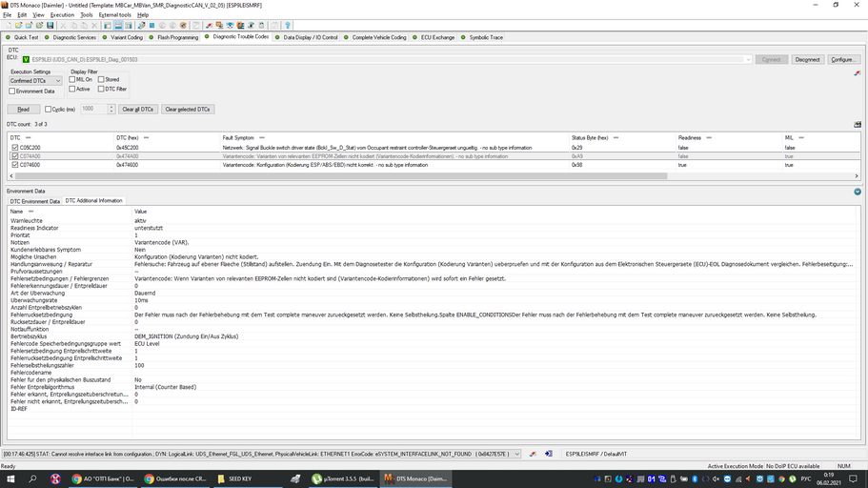Screen dimensions: 868x488
Task: Click the DTC table horizontal scrollbar thumb
Action: (x=341, y=176)
